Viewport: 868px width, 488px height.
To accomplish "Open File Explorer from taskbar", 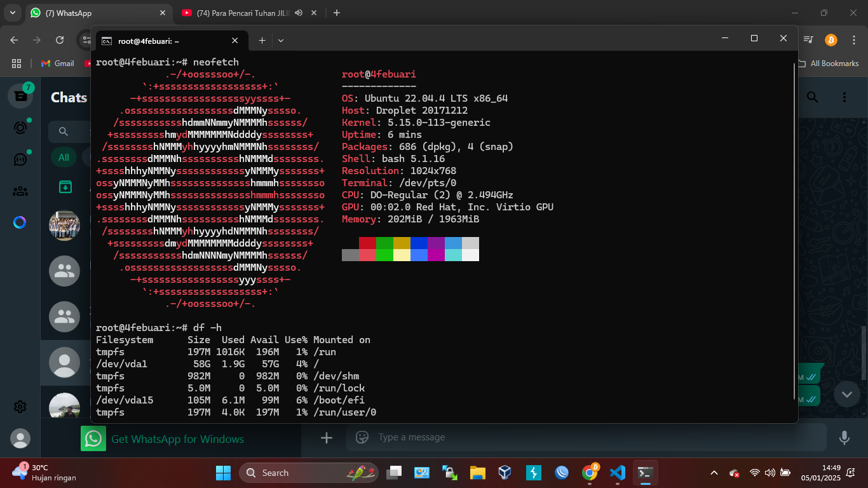I will point(477,473).
